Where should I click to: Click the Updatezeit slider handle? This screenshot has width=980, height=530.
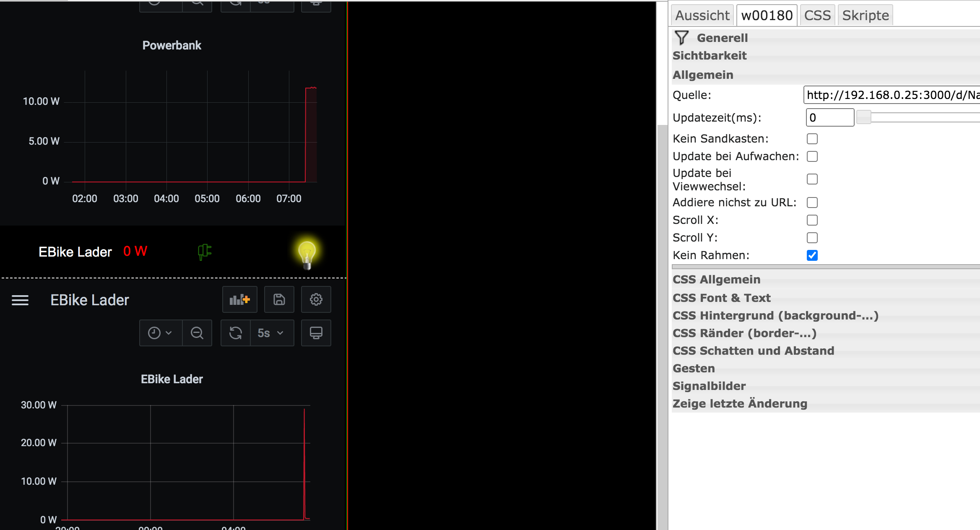863,117
